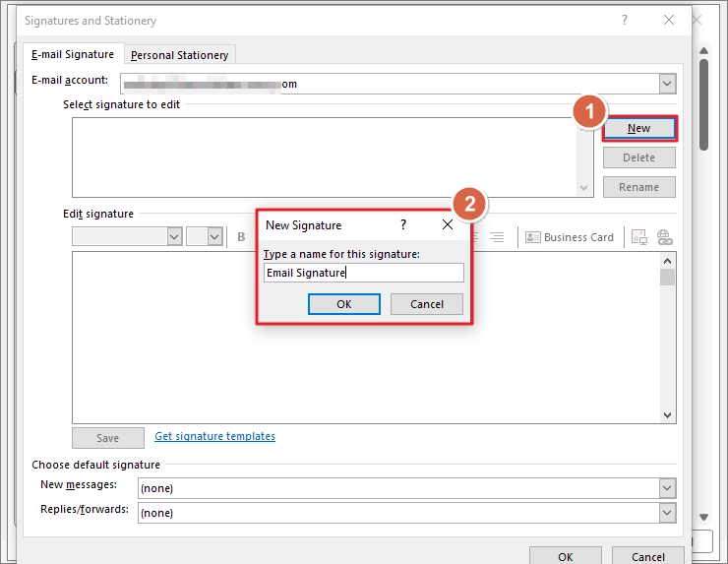Screen dimensions: 728x564
Task: Open the font name dropdown
Action: (x=174, y=237)
